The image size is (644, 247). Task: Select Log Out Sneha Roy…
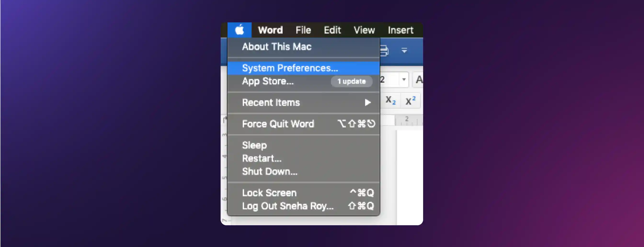(303, 206)
